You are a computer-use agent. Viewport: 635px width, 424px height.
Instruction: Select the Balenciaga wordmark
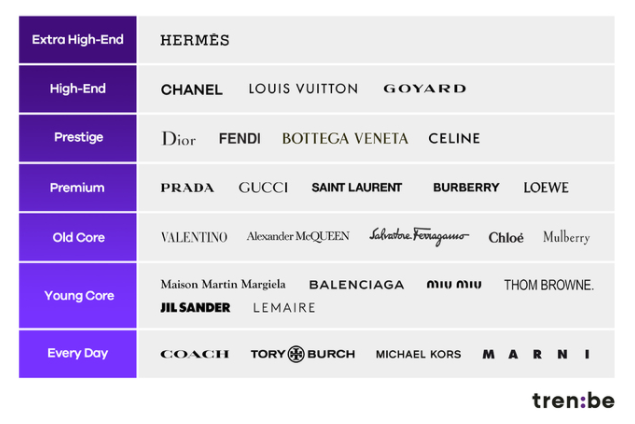point(357,285)
